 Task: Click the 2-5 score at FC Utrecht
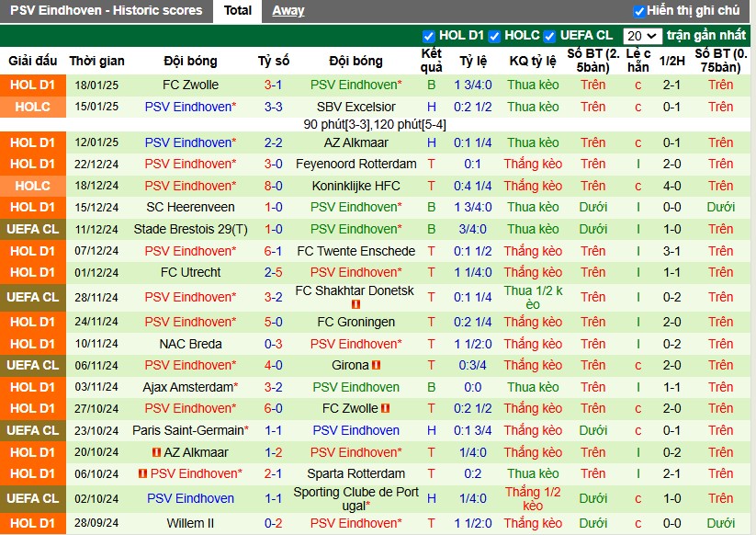coord(273,272)
